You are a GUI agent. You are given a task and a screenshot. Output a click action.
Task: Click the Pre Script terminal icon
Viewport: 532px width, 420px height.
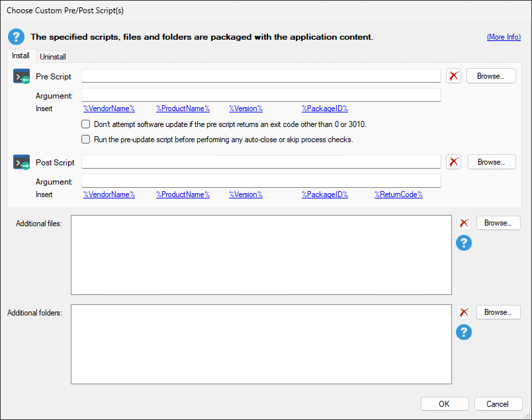(22, 77)
